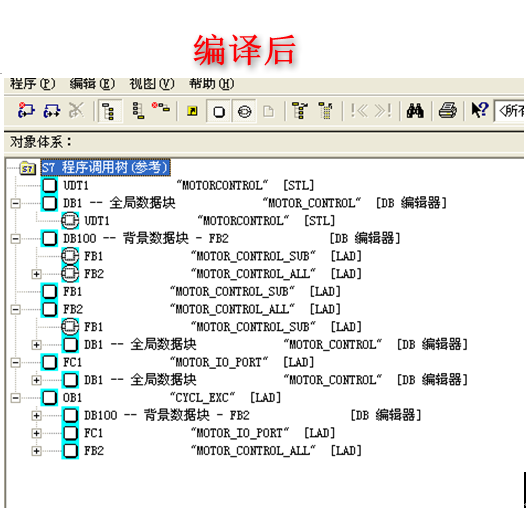Expand DB100 node under OB1
Viewport: 526px width, 514px height.
pyautogui.click(x=36, y=416)
